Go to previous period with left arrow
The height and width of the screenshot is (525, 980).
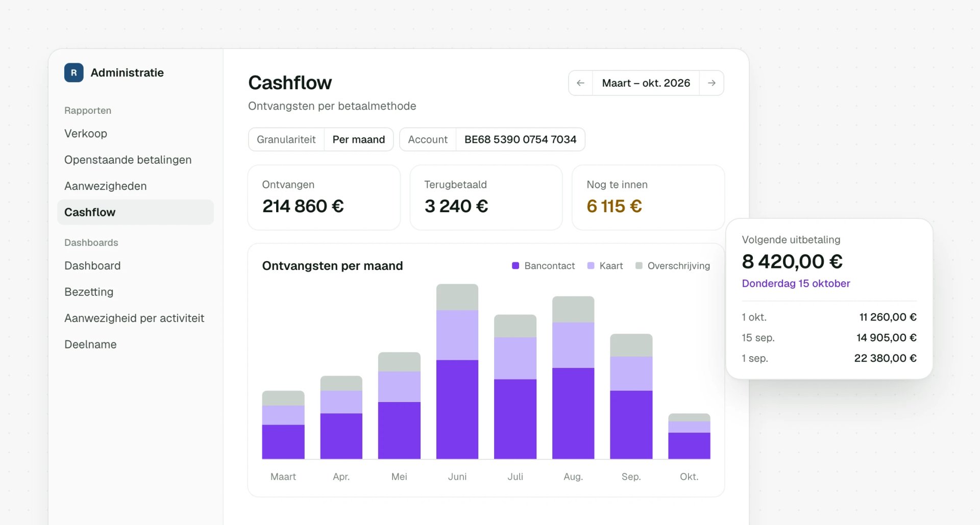(580, 83)
